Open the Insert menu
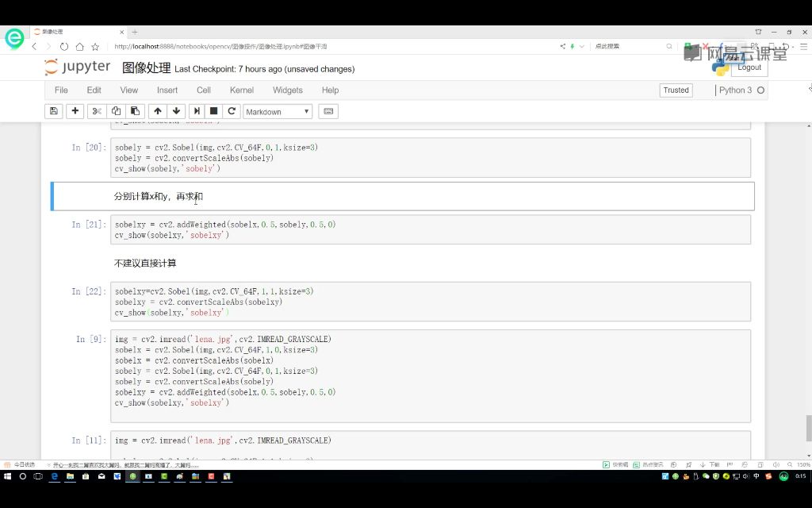Screen dimensions: 812x508 pos(167,90)
